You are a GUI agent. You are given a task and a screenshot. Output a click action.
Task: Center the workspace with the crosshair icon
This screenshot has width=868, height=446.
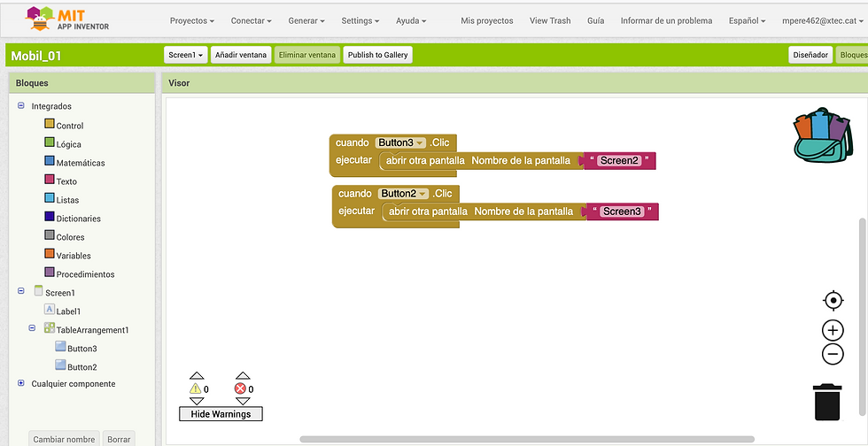tap(833, 301)
